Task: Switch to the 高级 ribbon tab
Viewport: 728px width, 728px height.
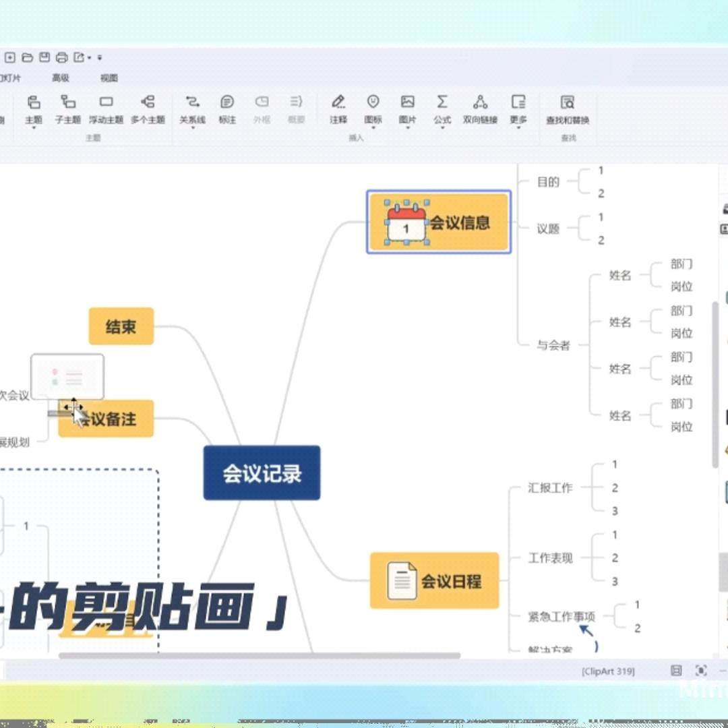Action: pyautogui.click(x=61, y=78)
